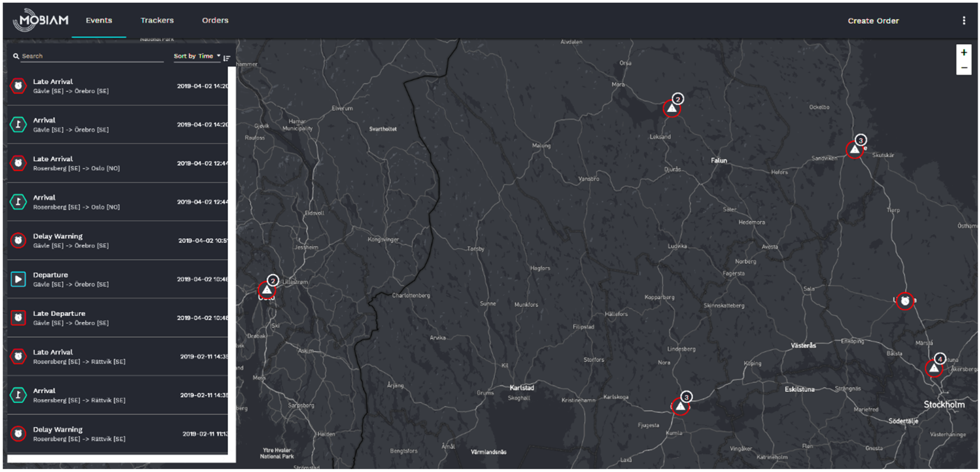The image size is (980, 472).
Task: Click the Örebro cluster marker with badge 3
Action: pyautogui.click(x=680, y=406)
